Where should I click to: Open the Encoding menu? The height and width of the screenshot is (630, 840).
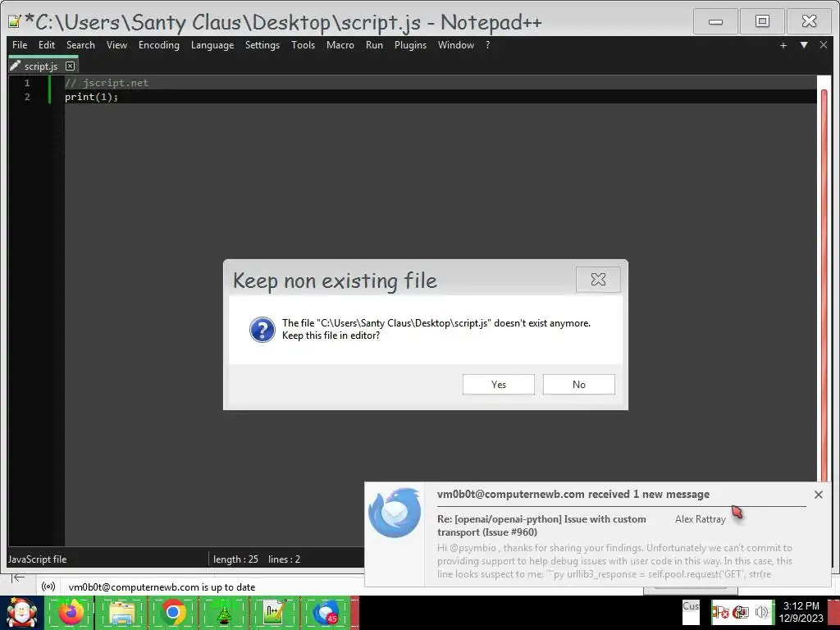coord(159,45)
